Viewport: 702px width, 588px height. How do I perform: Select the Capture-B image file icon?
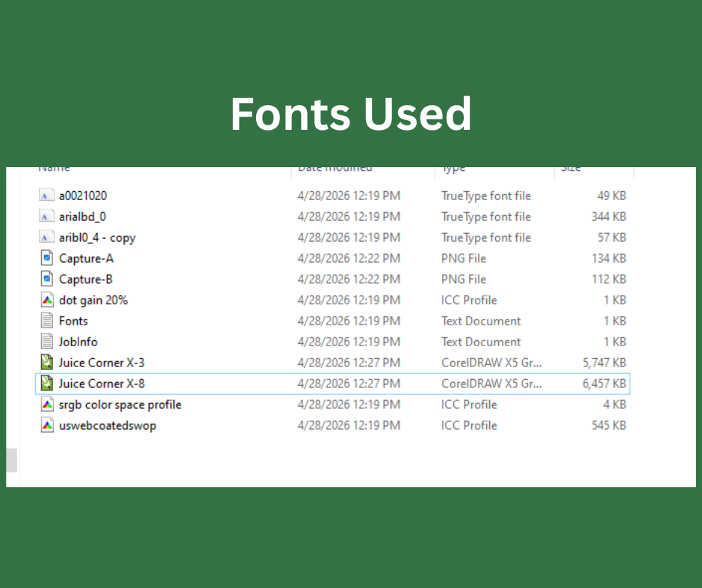[x=47, y=279]
